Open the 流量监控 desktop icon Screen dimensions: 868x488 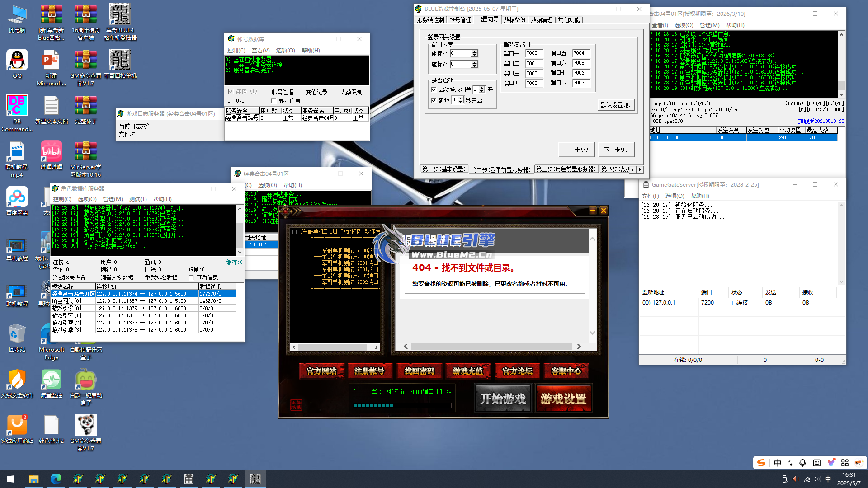point(52,384)
